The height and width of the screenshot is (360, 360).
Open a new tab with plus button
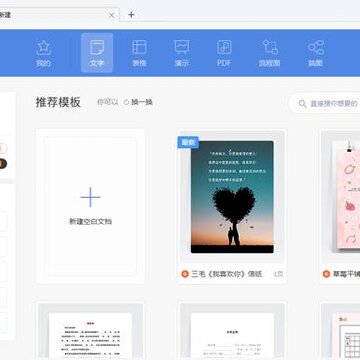pyautogui.click(x=131, y=15)
